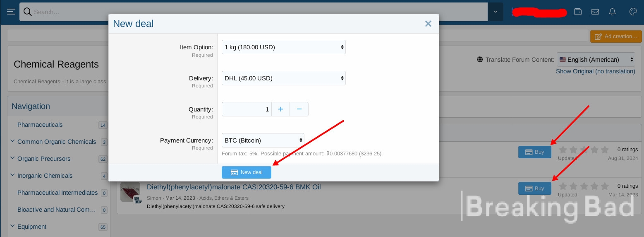
Task: Click Buy in the Aug 31, 2024 row
Action: click(x=534, y=152)
